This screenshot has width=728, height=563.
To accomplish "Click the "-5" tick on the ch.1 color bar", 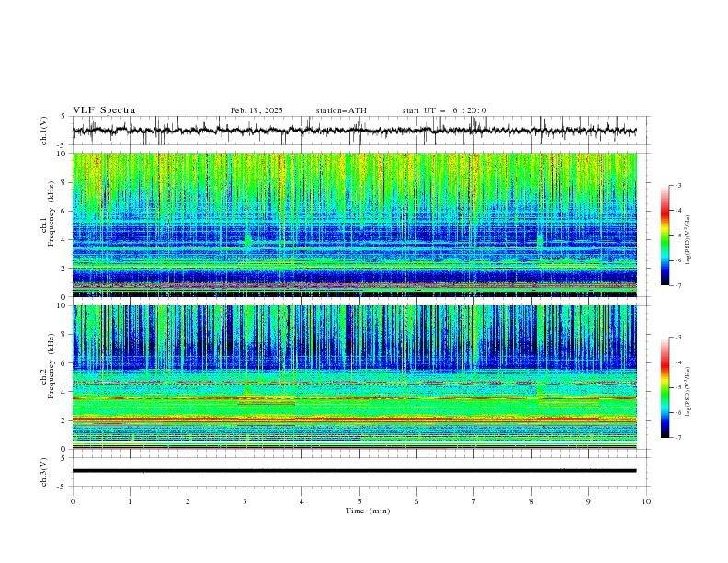I will click(678, 236).
